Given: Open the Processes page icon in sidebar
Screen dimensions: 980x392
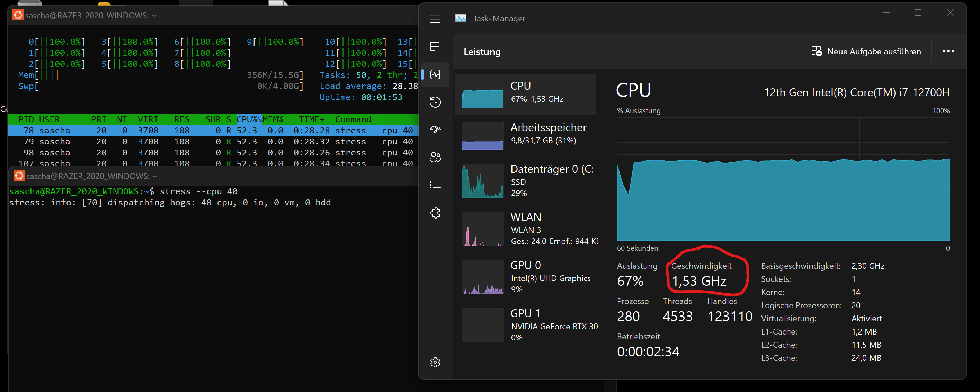Looking at the screenshot, I should click(x=435, y=46).
